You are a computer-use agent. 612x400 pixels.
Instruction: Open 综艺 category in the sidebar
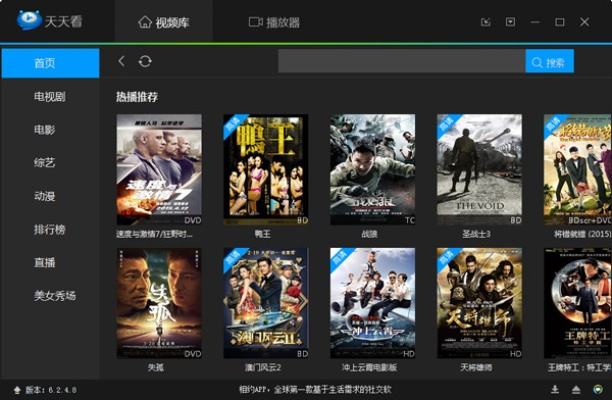click(44, 163)
